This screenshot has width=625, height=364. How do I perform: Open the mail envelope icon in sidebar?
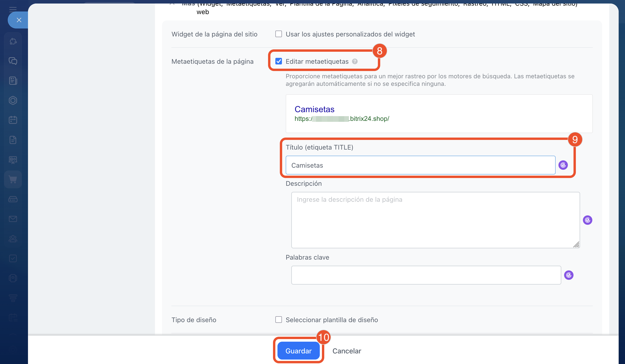pos(13,219)
